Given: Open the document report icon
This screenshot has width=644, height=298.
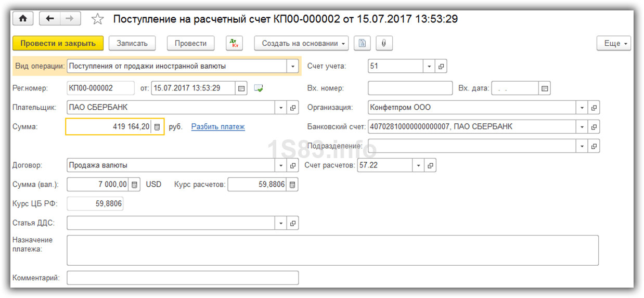Looking at the screenshot, I should 362,43.
